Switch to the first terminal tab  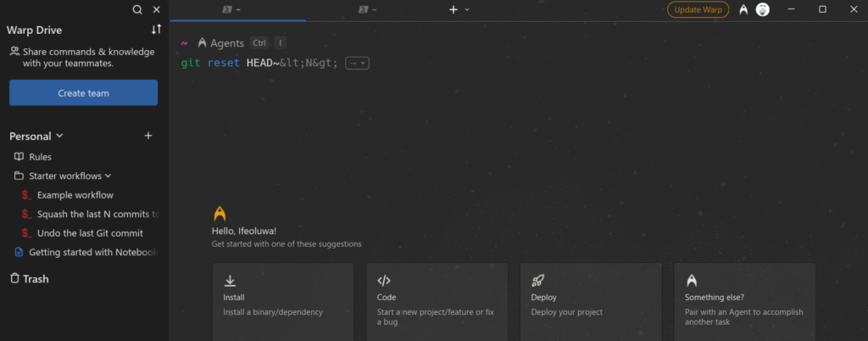coord(238,10)
